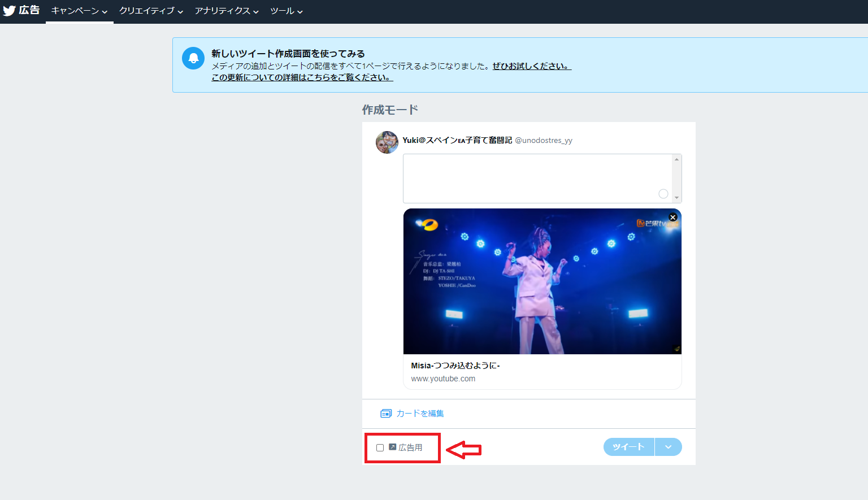868x500 pixels.
Task: Click the Misia video thumbnail
Action: click(x=542, y=281)
